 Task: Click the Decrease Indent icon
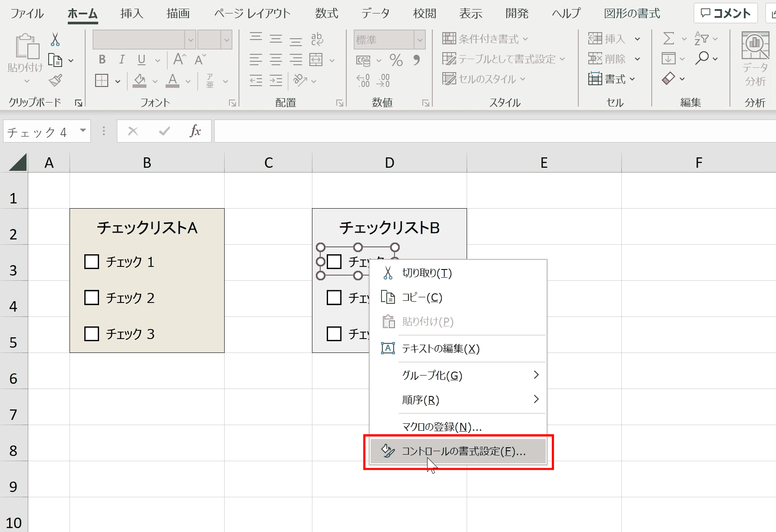(x=256, y=80)
